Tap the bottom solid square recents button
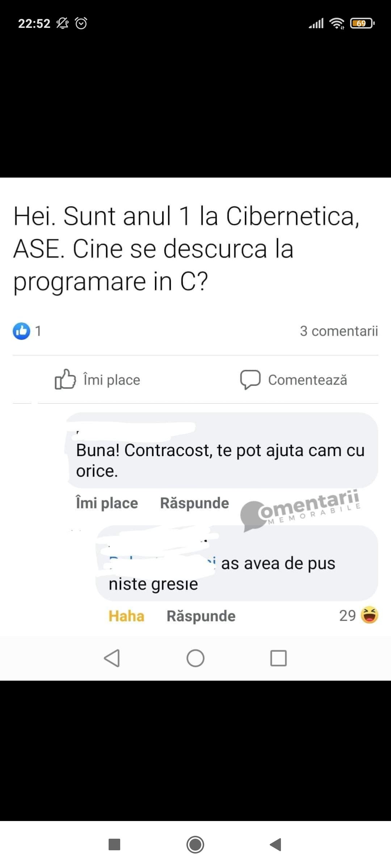This screenshot has height=868, width=391. [x=114, y=844]
